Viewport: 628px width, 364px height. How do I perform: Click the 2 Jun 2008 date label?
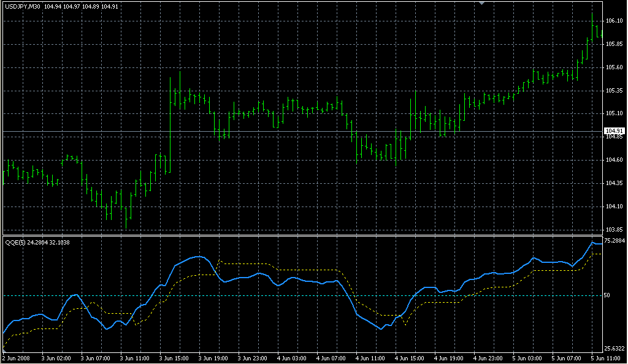16,358
